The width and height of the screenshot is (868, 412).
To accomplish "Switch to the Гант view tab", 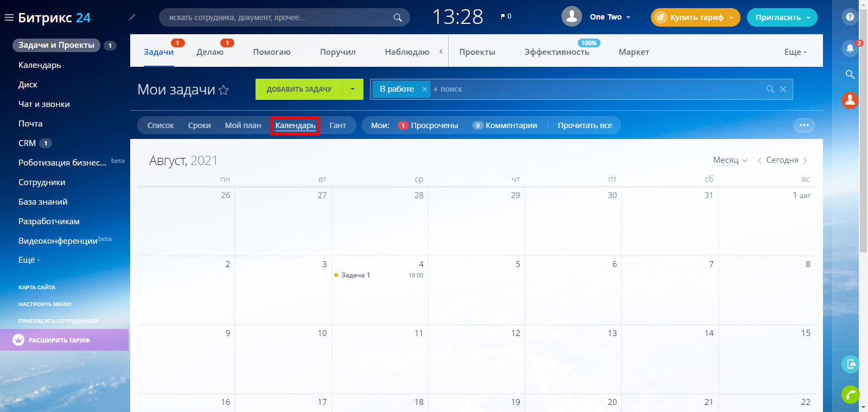I will point(337,125).
